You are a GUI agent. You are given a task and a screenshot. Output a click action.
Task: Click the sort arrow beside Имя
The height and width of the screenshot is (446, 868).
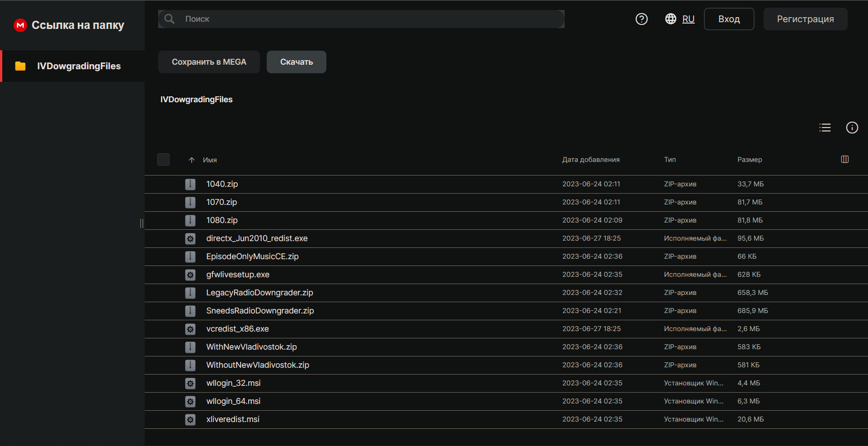192,160
